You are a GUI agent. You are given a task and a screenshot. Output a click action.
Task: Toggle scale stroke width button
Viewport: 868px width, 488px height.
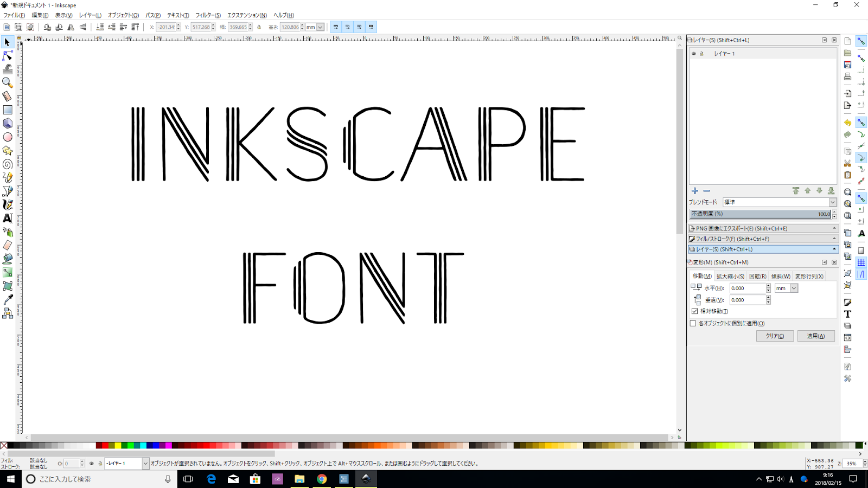336,27
